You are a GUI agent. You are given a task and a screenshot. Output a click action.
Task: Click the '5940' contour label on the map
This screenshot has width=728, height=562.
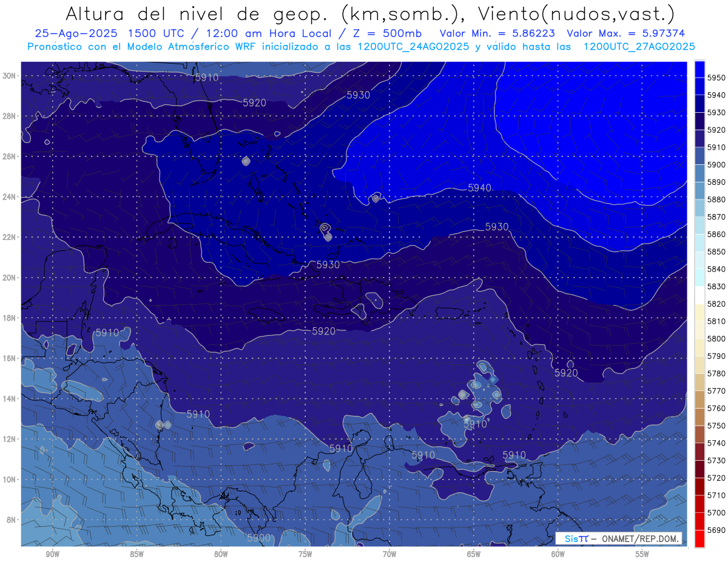pyautogui.click(x=480, y=188)
